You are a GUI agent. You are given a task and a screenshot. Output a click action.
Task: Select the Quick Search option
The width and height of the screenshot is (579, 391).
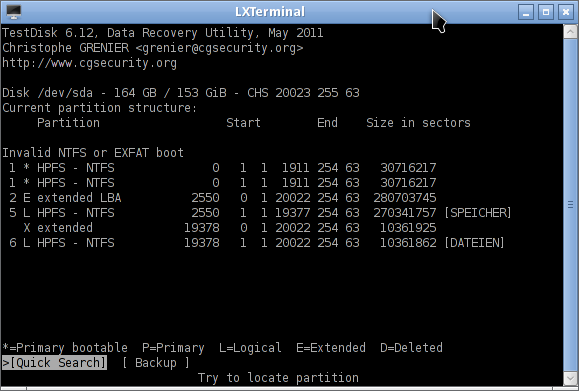tap(54, 363)
